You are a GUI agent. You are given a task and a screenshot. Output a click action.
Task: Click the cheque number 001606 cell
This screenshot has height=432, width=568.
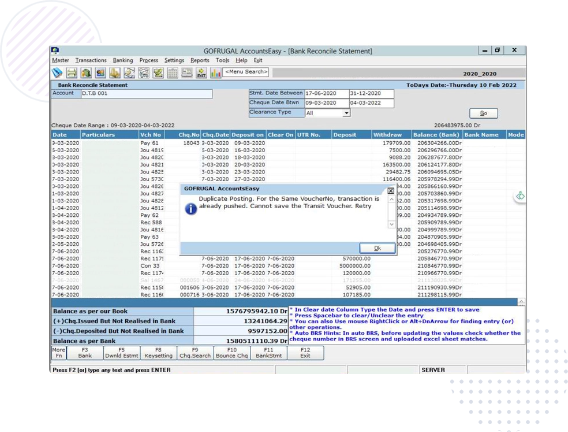[189, 288]
